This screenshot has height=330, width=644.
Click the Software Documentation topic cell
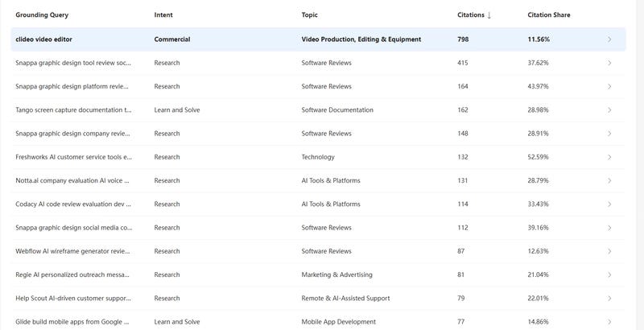337,110
